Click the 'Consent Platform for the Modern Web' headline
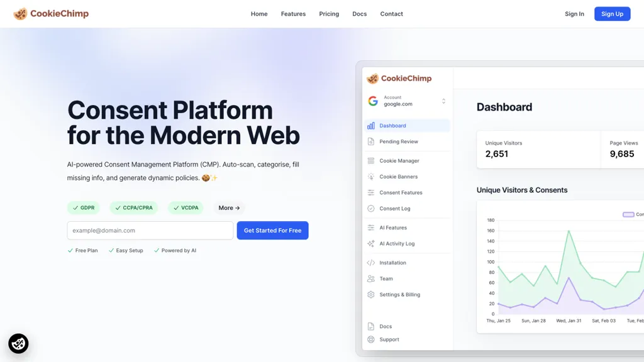Screen dimensions: 644x362 [184, 123]
